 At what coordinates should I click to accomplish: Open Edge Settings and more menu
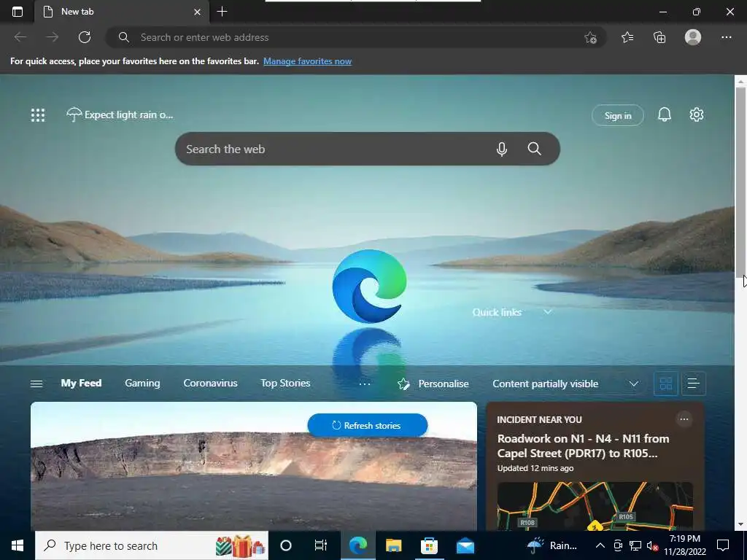(x=726, y=37)
